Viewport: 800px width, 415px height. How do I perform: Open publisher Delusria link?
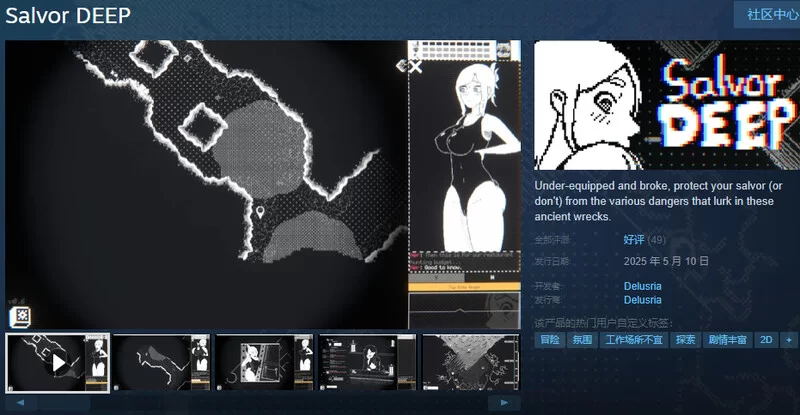pyautogui.click(x=642, y=300)
